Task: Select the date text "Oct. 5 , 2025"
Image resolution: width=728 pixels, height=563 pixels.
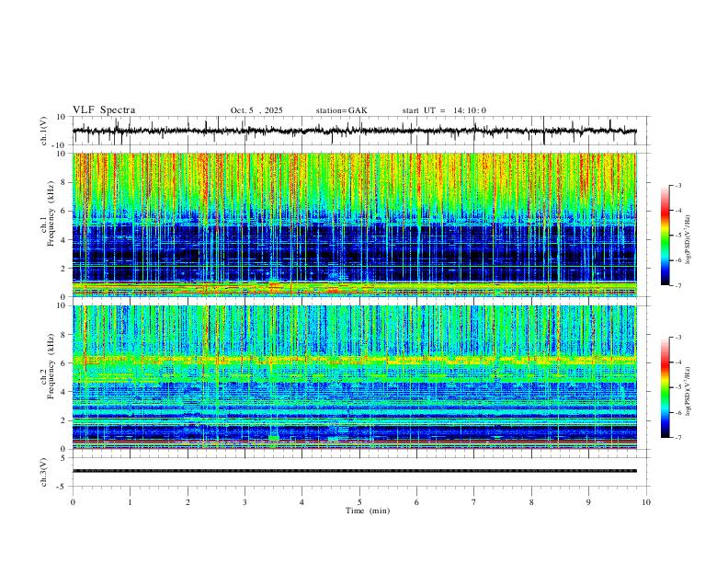Action: (256, 110)
